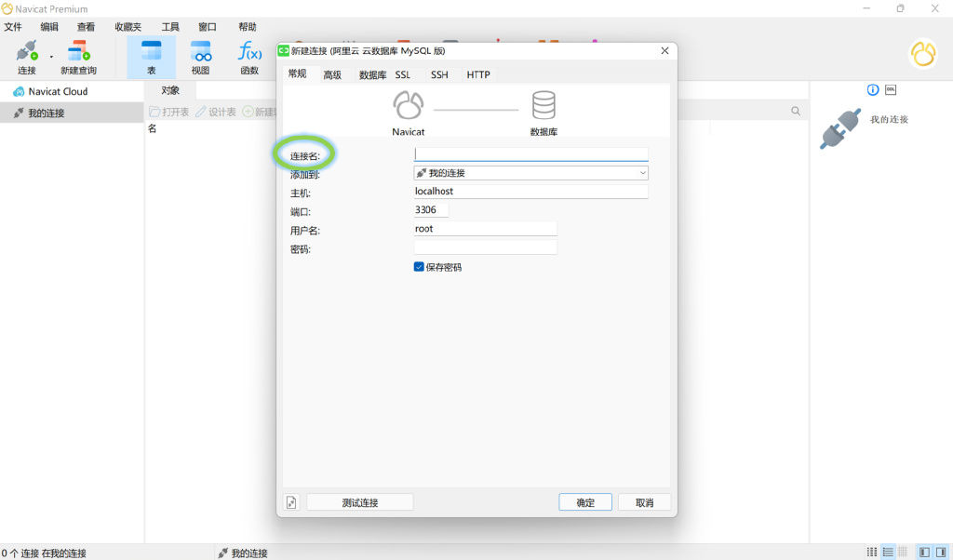This screenshot has width=953, height=560.
Task: Select the 函数 functions toolbar icon
Action: point(249,57)
